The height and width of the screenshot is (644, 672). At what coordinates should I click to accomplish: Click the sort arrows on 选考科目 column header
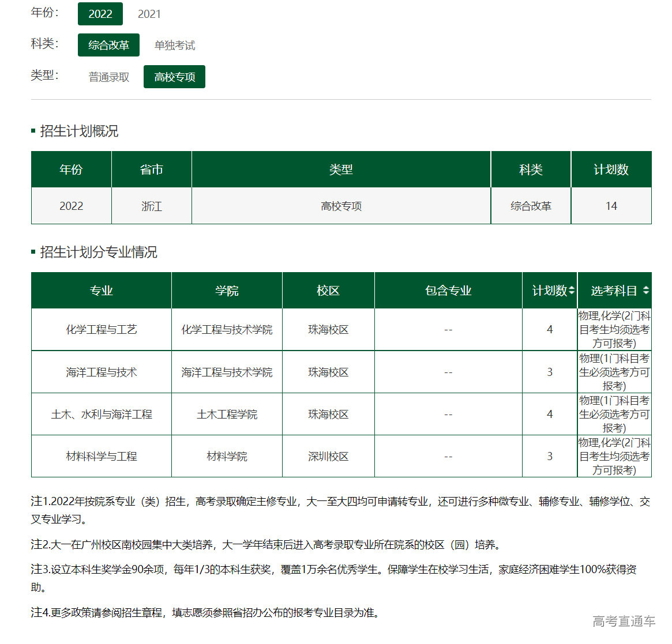coord(647,290)
